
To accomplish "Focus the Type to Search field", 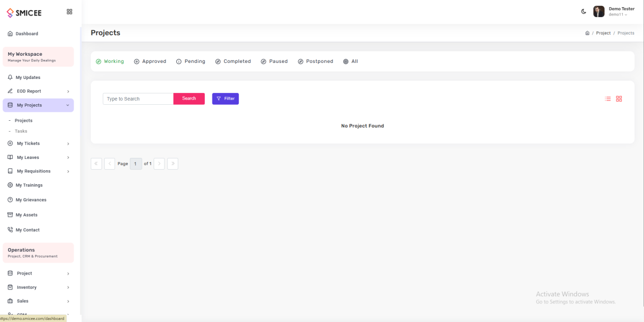I will (x=138, y=99).
